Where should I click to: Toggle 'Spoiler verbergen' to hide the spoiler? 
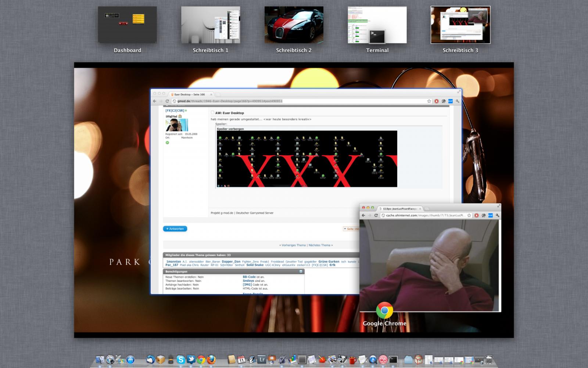pyautogui.click(x=230, y=129)
